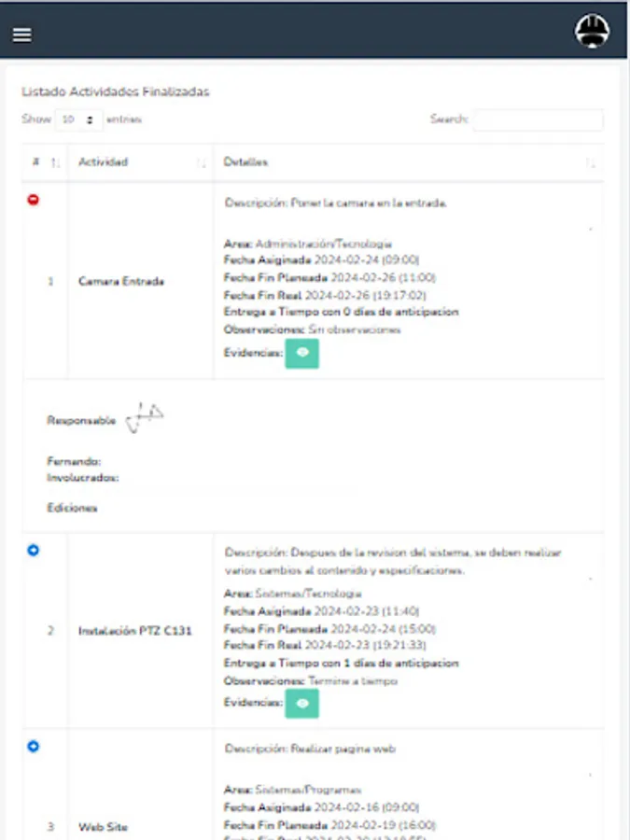Screen dimensions: 630x840
Task: Open Evidencias for Camara Entrada via eye icon
Action: click(302, 354)
